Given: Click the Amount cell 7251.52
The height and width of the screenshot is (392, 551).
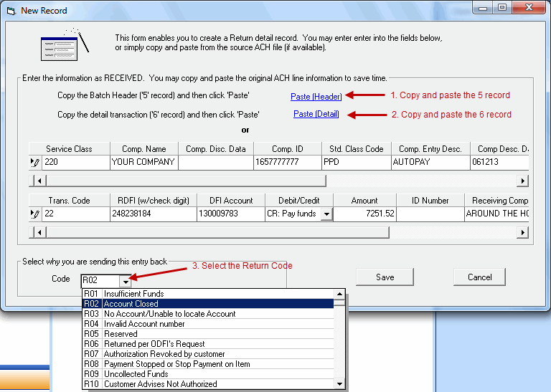Looking at the screenshot, I should coord(364,214).
